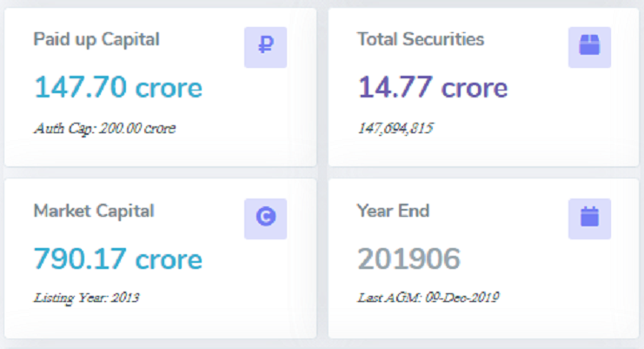This screenshot has width=644, height=349.
Task: Select the 201906 year end value
Action: [x=408, y=258]
